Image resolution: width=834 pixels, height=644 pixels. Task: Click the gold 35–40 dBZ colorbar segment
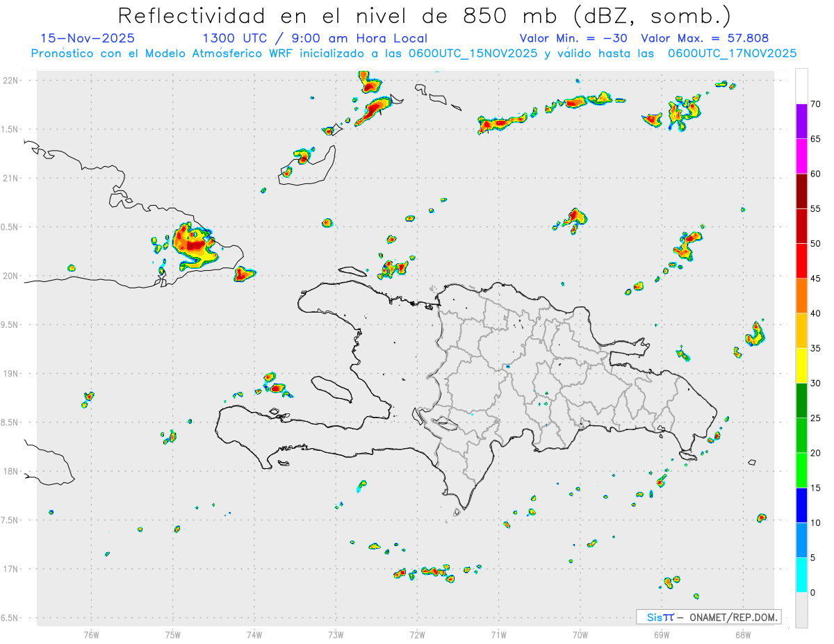[801, 331]
